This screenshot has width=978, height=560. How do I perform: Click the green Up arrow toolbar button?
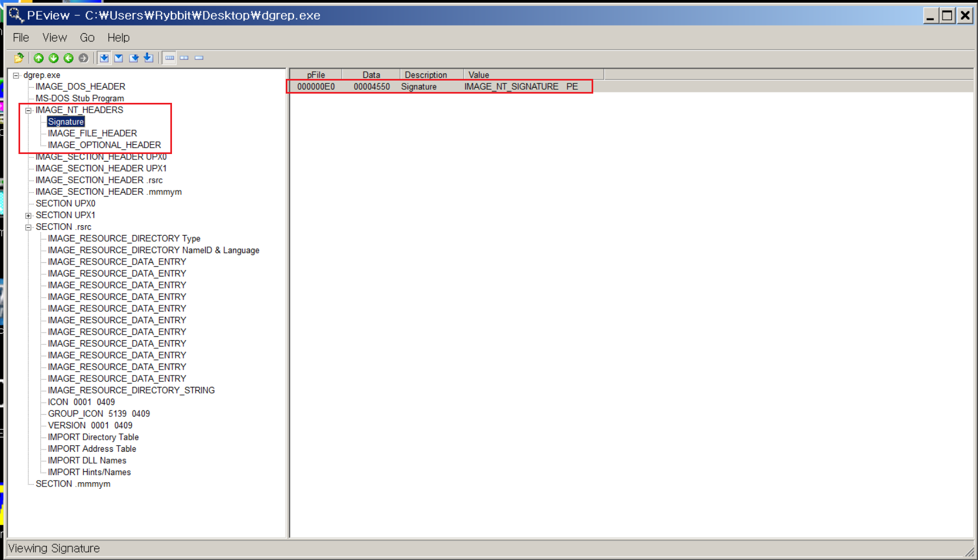(x=39, y=58)
